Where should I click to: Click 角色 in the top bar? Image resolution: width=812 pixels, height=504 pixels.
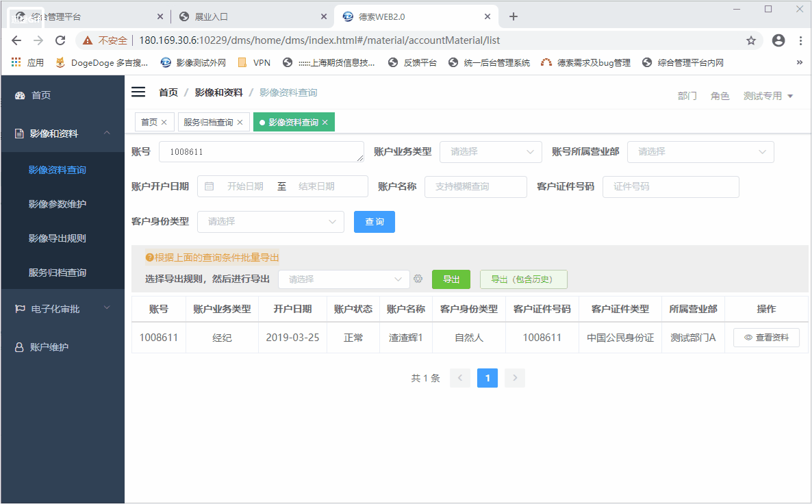[720, 96]
